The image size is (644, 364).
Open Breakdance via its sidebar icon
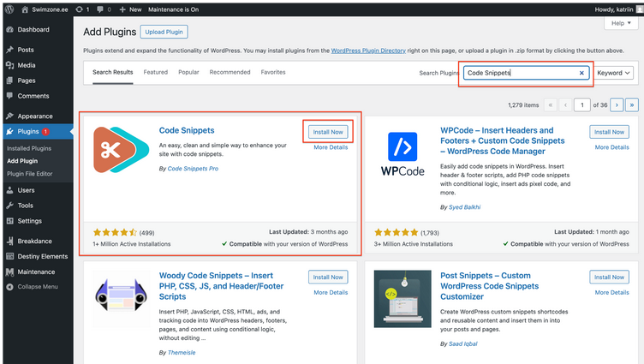[10, 242]
